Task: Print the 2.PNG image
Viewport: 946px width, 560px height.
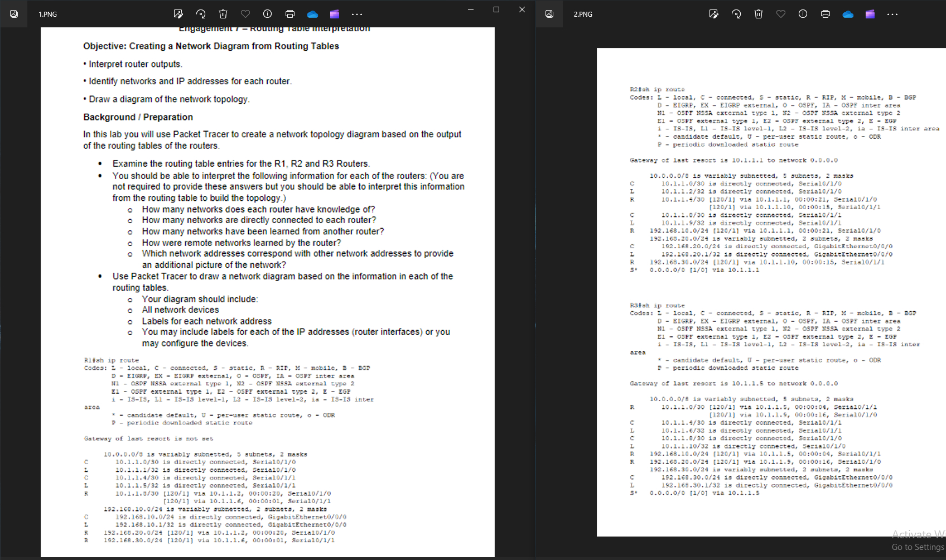Action: tap(826, 14)
